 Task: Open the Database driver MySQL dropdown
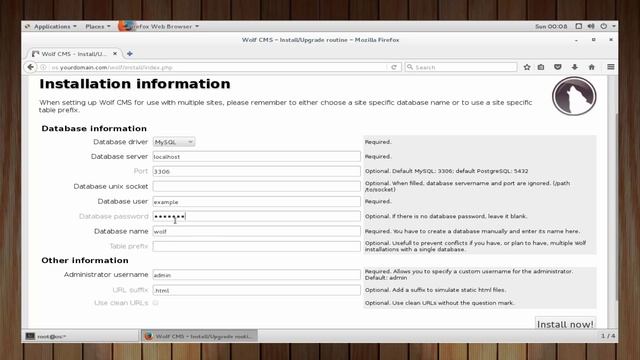(174, 142)
